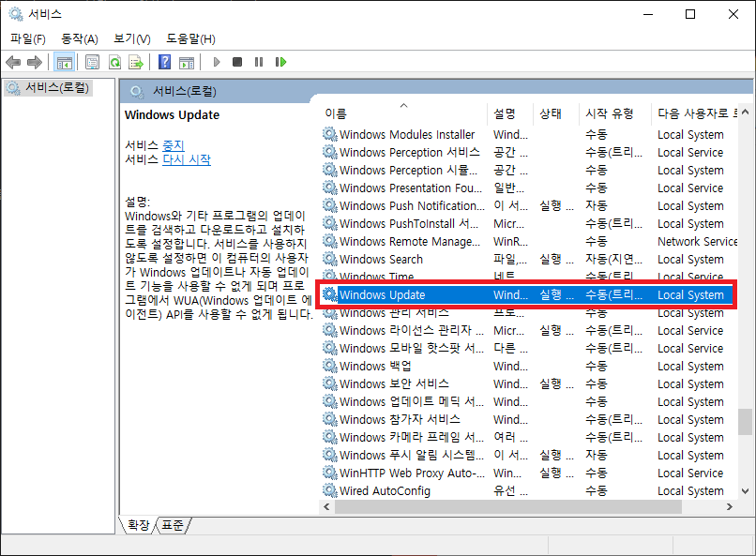
Task: Click the Refresh toolbar icon
Action: (114, 62)
